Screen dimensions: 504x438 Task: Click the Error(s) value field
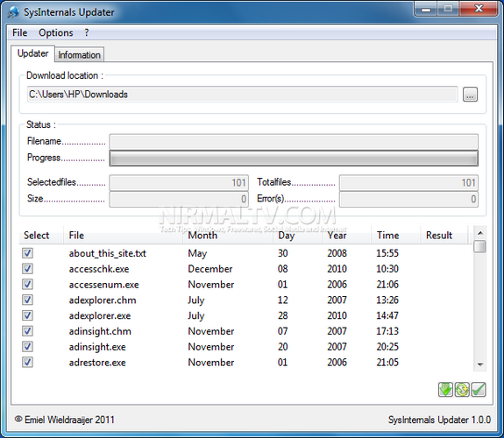[408, 199]
